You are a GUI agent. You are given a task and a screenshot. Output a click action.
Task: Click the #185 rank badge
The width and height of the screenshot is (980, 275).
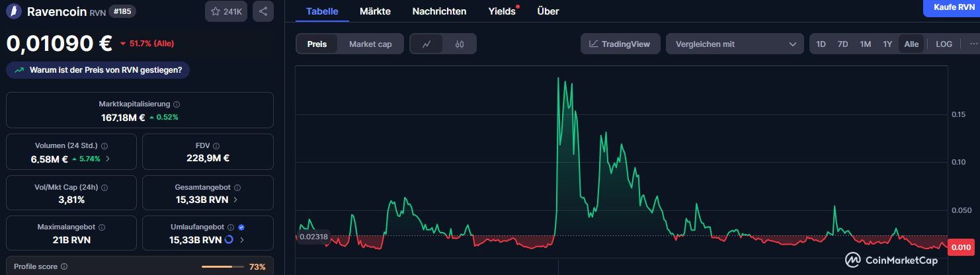click(x=122, y=11)
